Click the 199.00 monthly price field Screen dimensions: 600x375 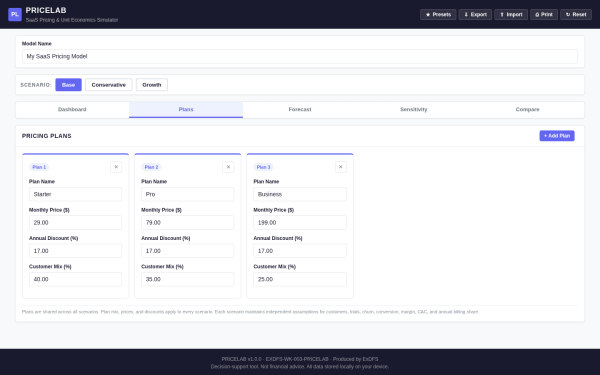[x=300, y=223]
